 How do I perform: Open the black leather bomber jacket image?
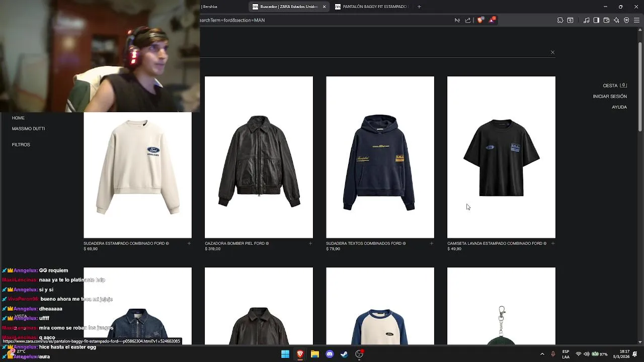pyautogui.click(x=259, y=157)
